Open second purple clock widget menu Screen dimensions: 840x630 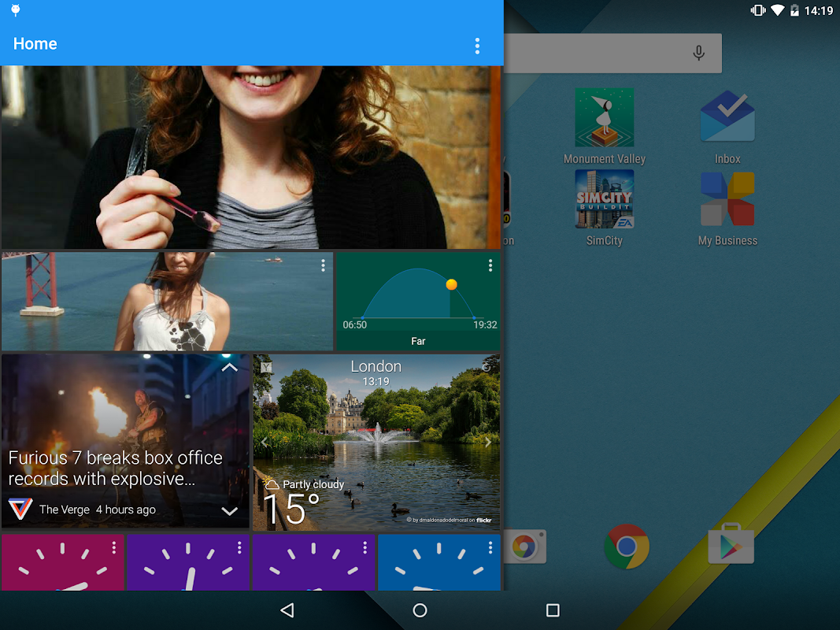point(364,547)
